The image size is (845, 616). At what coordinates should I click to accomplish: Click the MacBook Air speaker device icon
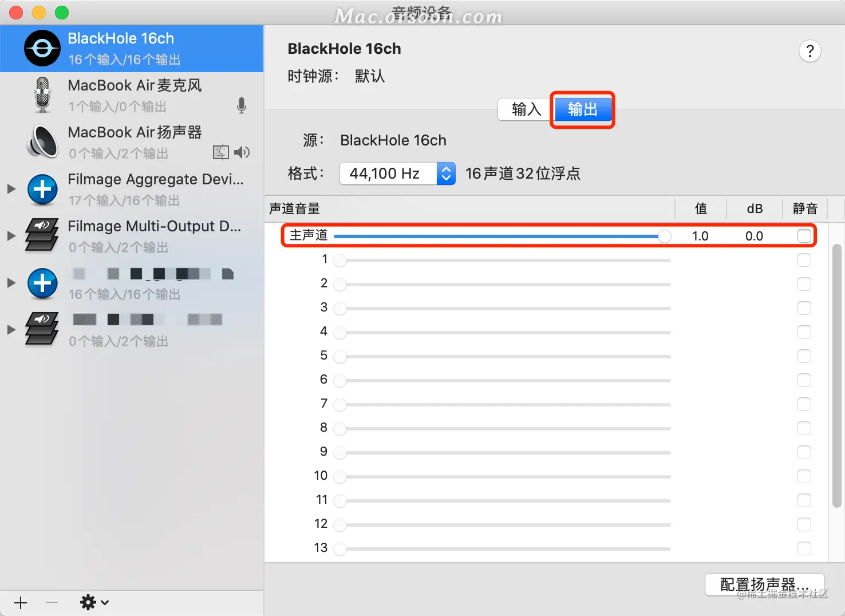[42, 141]
